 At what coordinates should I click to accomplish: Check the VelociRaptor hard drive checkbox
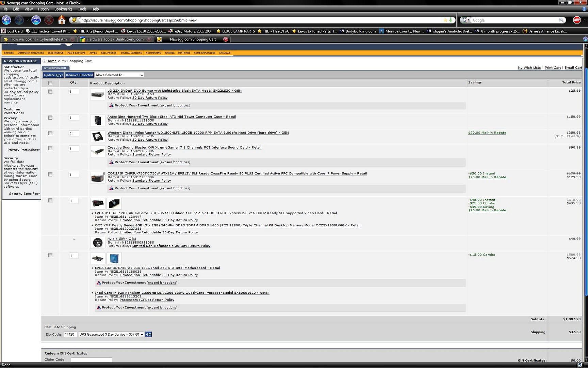point(50,133)
